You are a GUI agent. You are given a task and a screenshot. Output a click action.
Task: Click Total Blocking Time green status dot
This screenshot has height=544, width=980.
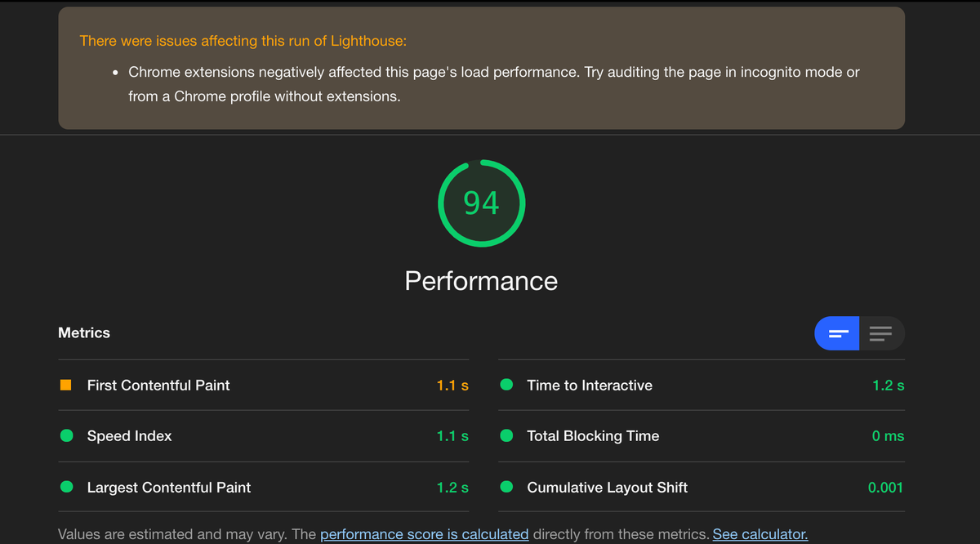[506, 436]
